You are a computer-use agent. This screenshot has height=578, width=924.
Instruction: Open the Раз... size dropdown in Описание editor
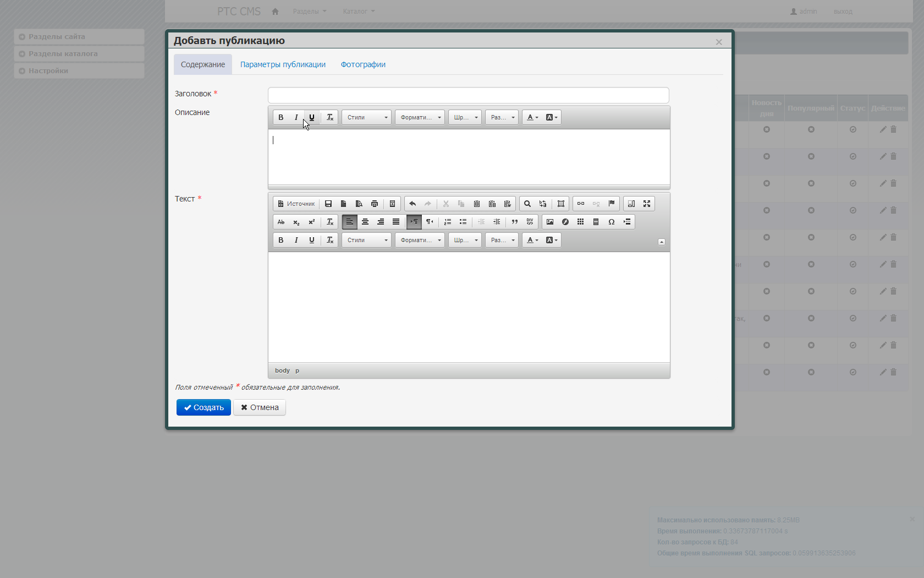(502, 117)
